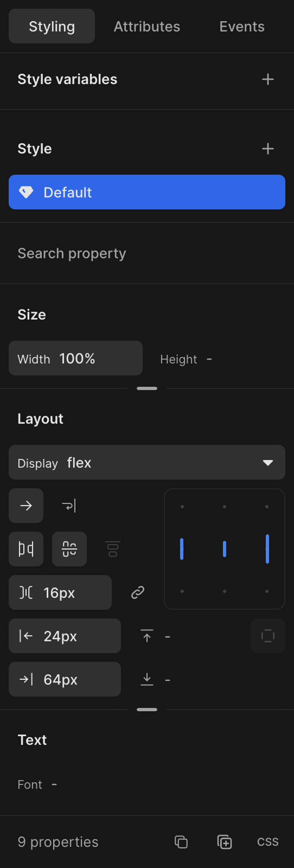Select the space-between distribution icon
Viewport: 294px width, 868px height.
[26, 549]
